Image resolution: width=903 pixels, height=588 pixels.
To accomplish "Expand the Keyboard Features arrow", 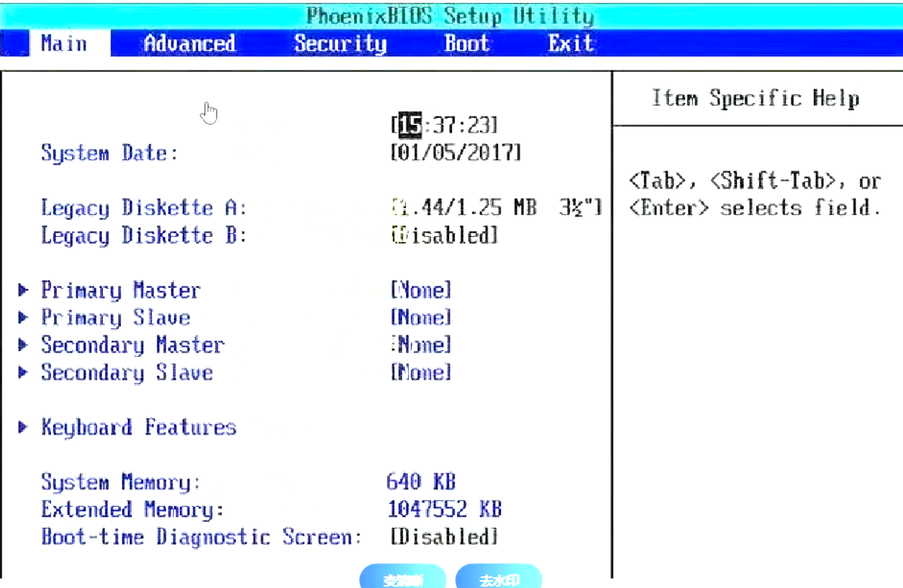I will 24,428.
